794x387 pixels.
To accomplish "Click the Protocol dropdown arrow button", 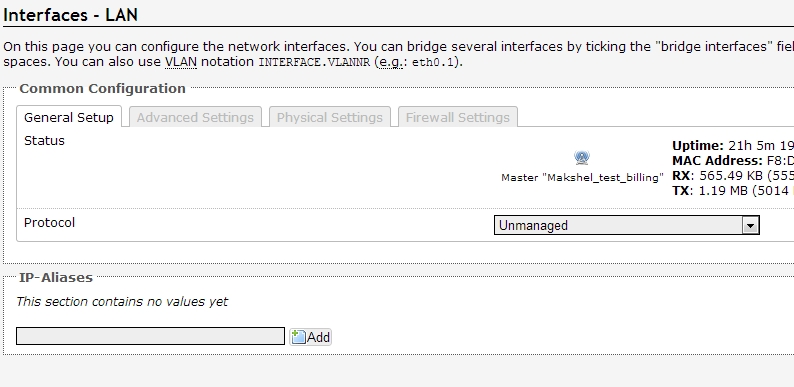I will [750, 225].
